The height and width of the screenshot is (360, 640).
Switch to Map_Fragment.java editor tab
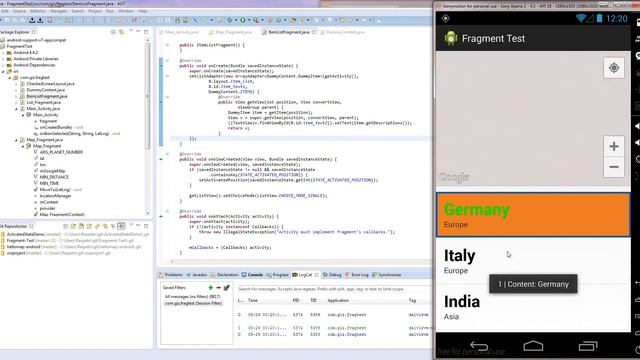[x=230, y=32]
